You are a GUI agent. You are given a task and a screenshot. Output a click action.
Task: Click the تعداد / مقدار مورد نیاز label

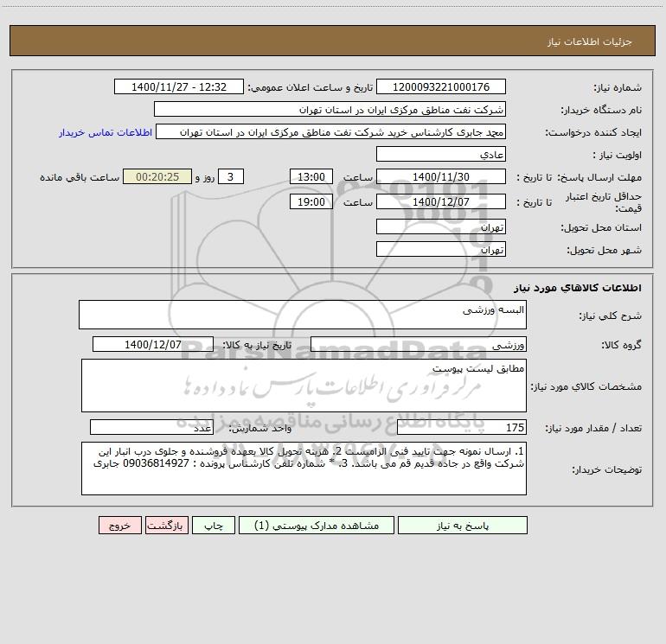tap(593, 428)
